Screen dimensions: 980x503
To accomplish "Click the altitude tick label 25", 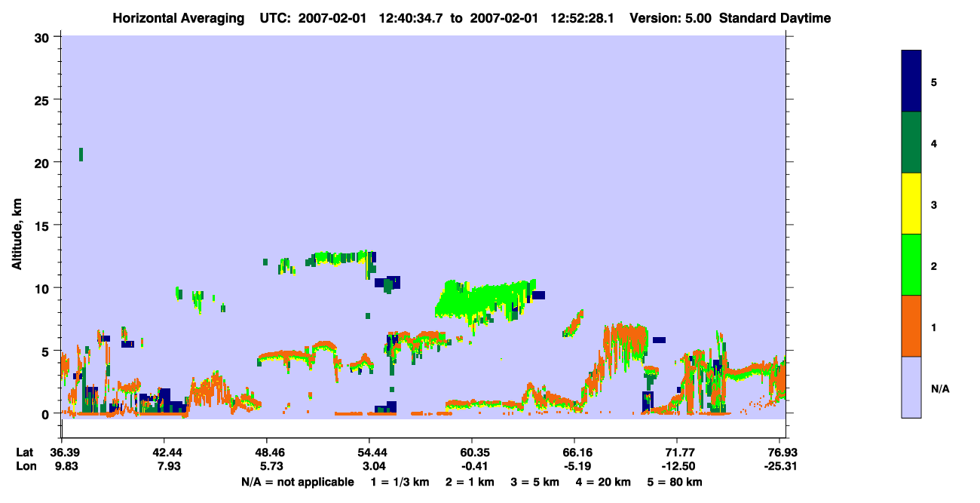I will 44,100.
